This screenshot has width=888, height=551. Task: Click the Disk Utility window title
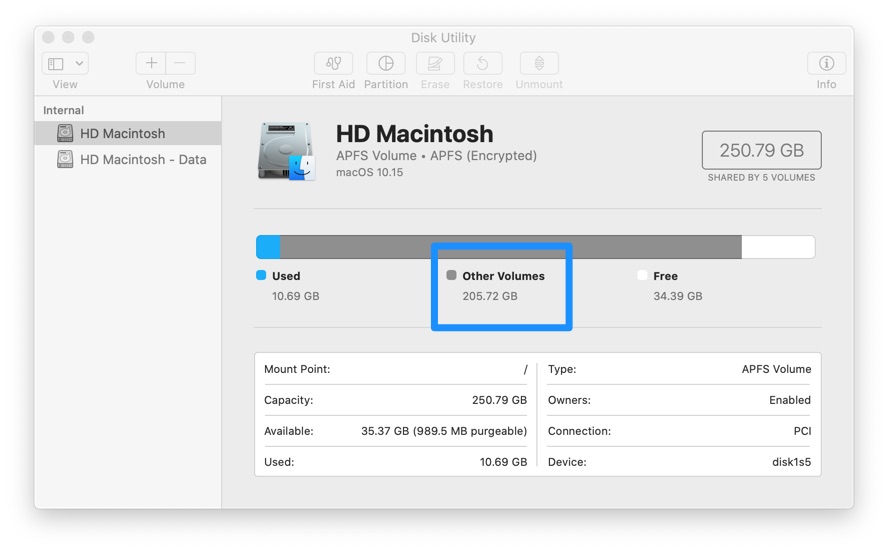tap(443, 38)
